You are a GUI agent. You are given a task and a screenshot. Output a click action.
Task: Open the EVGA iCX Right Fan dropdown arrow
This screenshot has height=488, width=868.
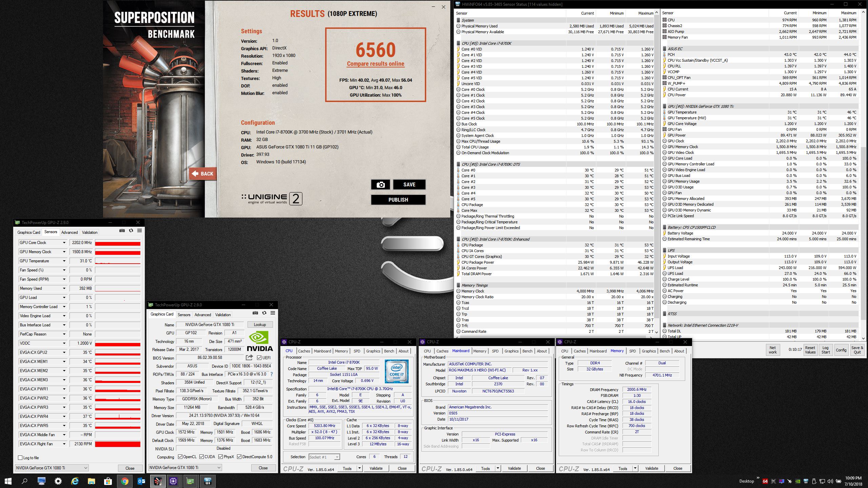pyautogui.click(x=64, y=444)
